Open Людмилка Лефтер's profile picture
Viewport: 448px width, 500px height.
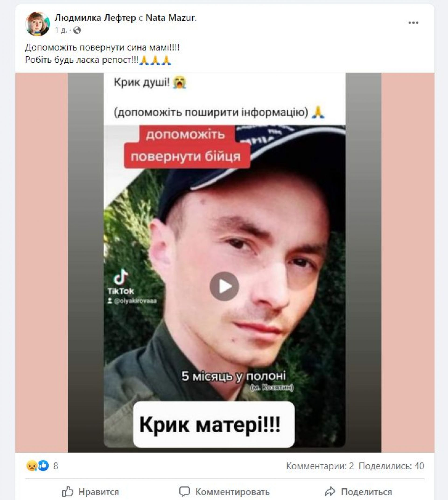click(38, 24)
